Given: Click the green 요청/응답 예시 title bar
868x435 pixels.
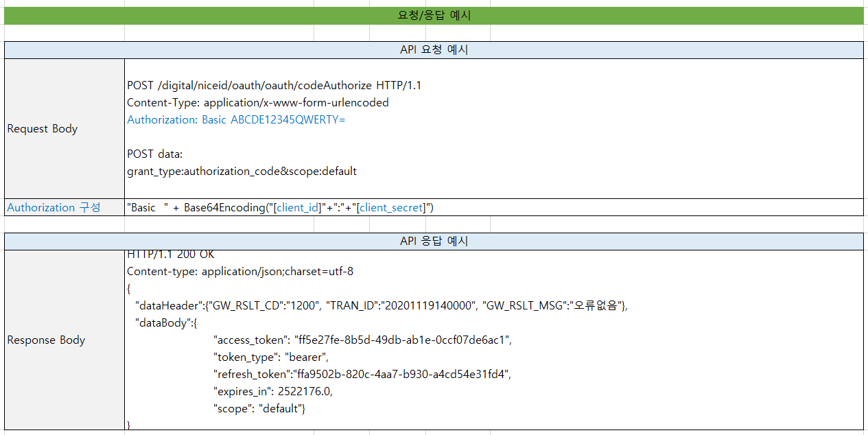Looking at the screenshot, I should [434, 16].
